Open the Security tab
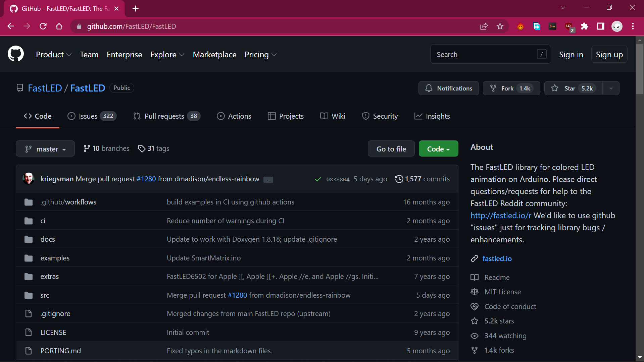The image size is (644, 362). pyautogui.click(x=380, y=116)
